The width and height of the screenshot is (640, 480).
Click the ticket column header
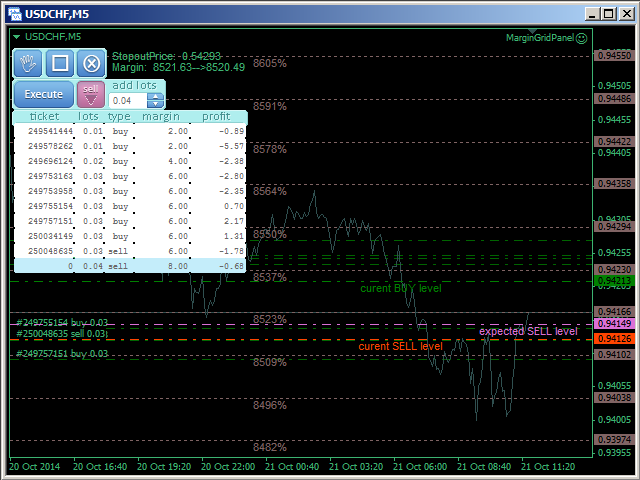[x=45, y=117]
